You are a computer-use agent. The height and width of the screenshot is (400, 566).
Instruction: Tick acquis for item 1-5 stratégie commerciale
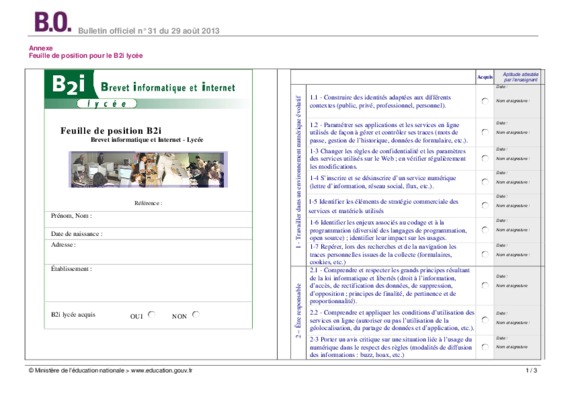(485, 205)
